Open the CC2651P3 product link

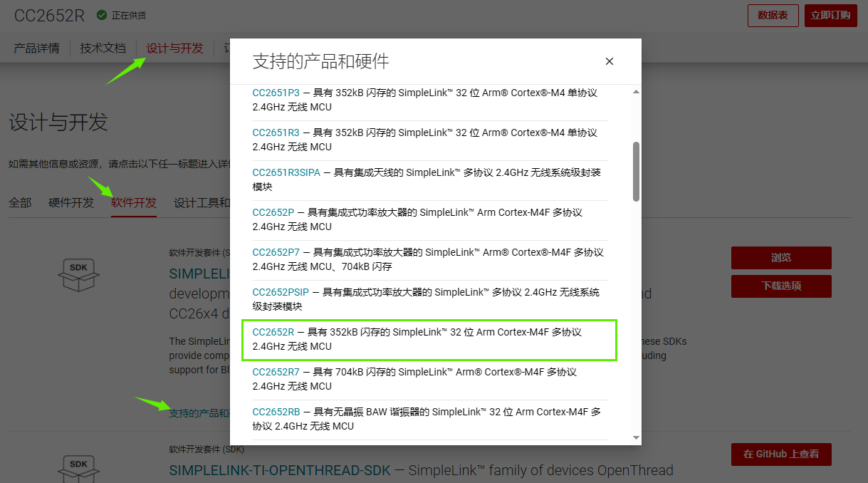click(276, 93)
